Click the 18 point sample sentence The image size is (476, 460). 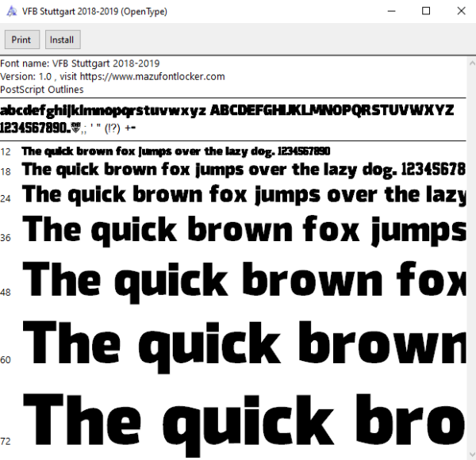(x=244, y=170)
